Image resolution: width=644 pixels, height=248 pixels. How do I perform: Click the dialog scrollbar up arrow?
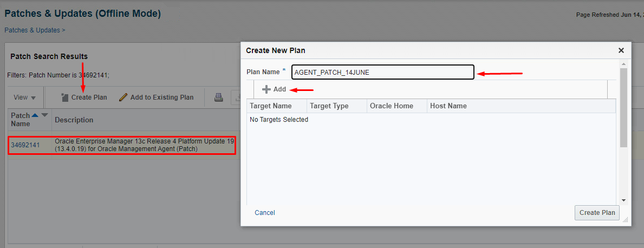point(623,64)
